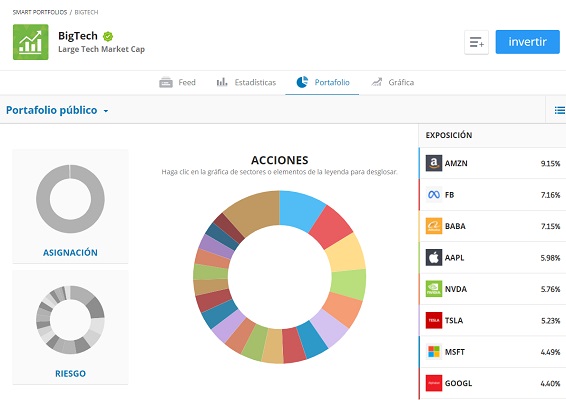Select the AMZN ticker text
Screen dimensions: 566x400
(456, 163)
